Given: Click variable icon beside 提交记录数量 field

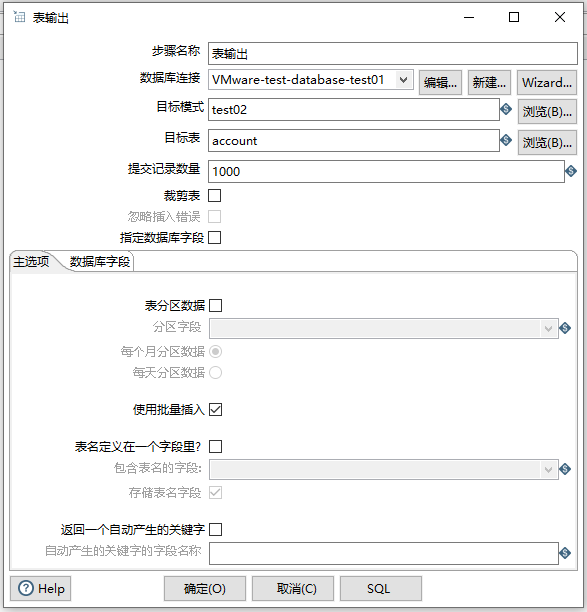Looking at the screenshot, I should (x=571, y=171).
